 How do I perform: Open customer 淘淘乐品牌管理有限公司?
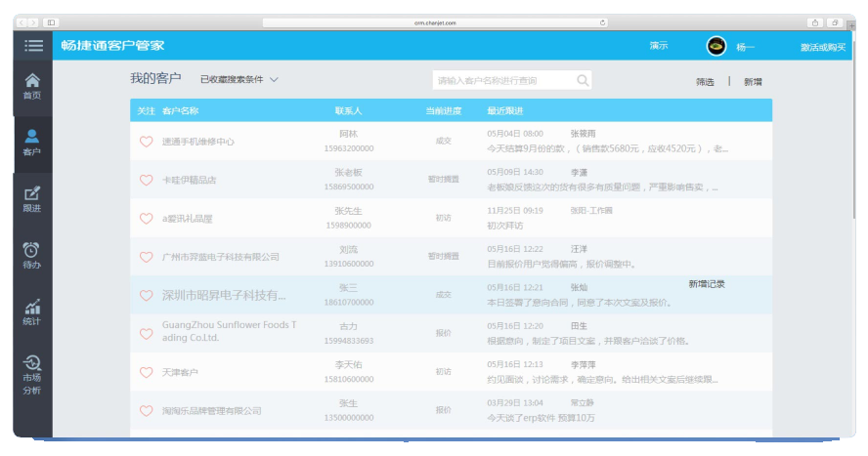(211, 411)
